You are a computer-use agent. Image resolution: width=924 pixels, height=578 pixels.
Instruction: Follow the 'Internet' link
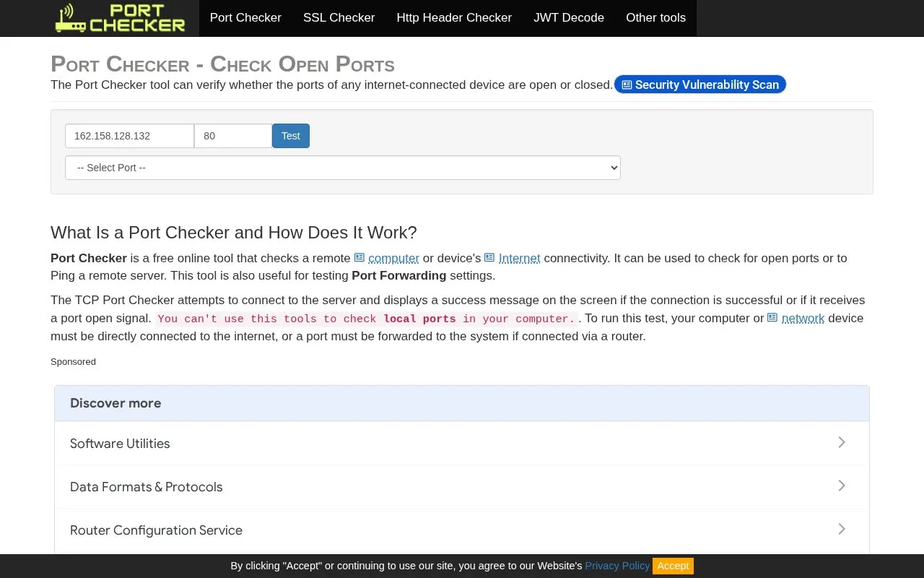point(520,259)
